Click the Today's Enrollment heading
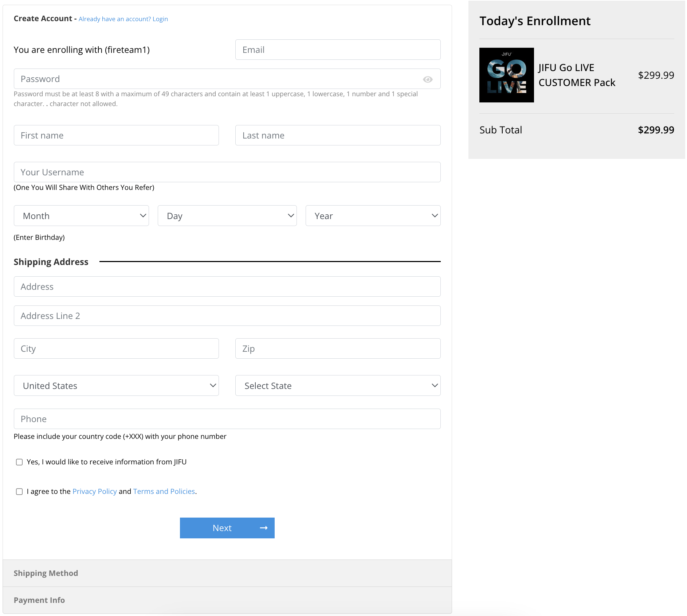 point(535,21)
